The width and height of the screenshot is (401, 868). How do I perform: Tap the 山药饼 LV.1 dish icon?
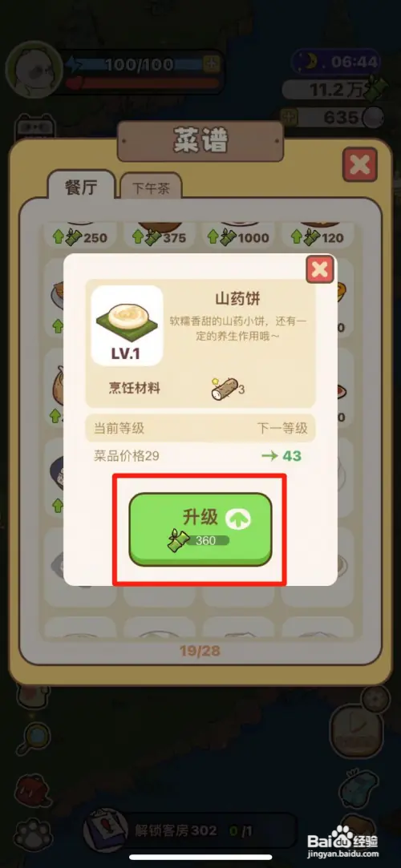(127, 325)
